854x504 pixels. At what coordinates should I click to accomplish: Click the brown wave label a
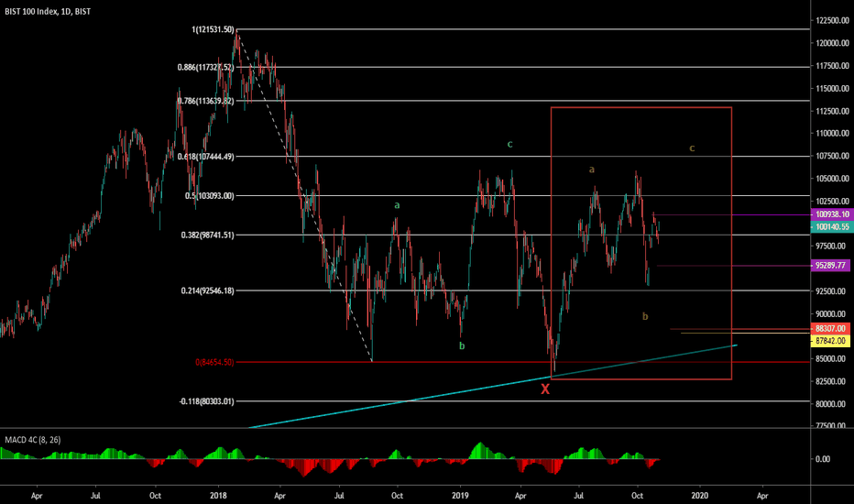pos(592,170)
